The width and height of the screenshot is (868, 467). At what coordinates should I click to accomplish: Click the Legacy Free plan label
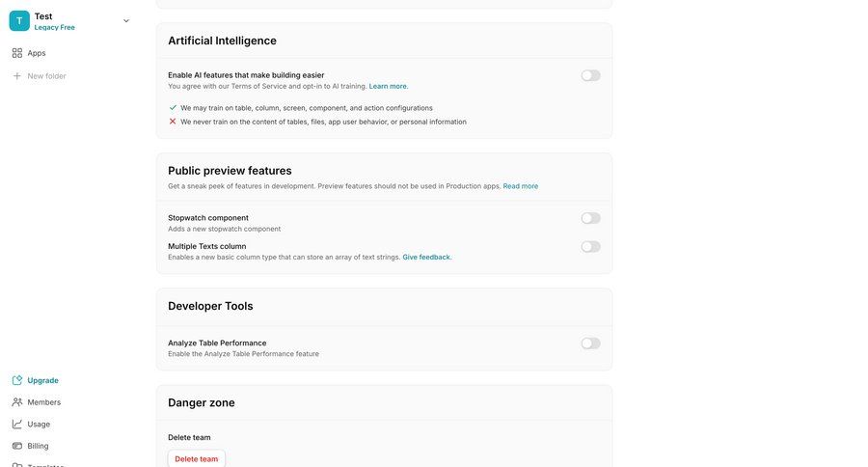[55, 27]
